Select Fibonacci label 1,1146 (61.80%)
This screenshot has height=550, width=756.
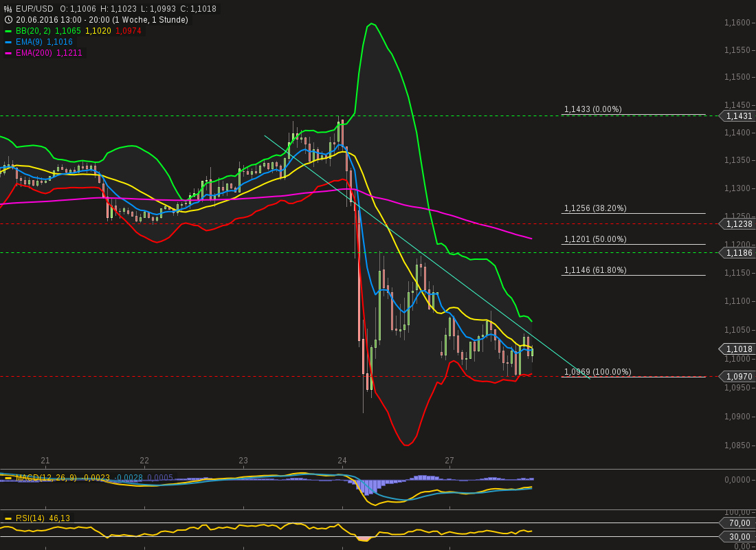pos(595,269)
